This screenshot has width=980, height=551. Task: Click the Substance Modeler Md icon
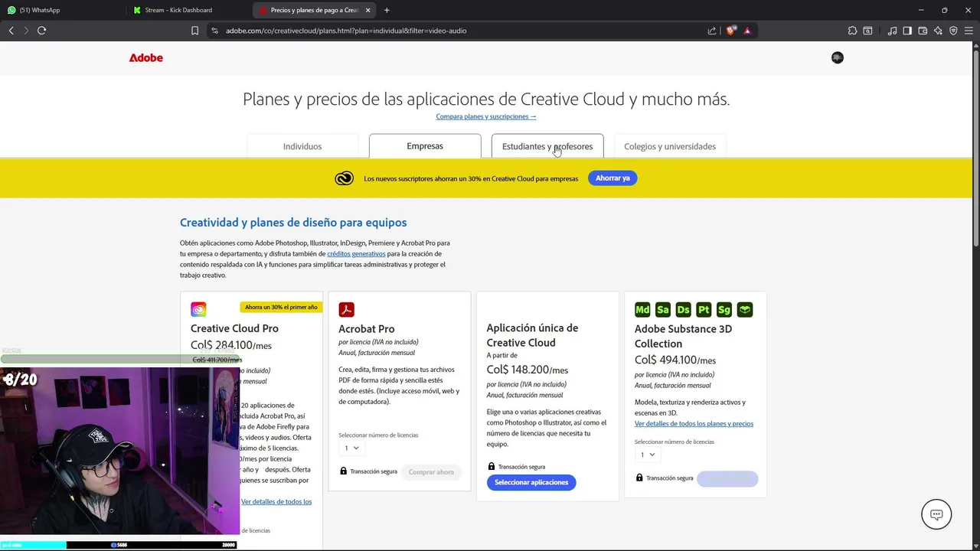pyautogui.click(x=642, y=309)
